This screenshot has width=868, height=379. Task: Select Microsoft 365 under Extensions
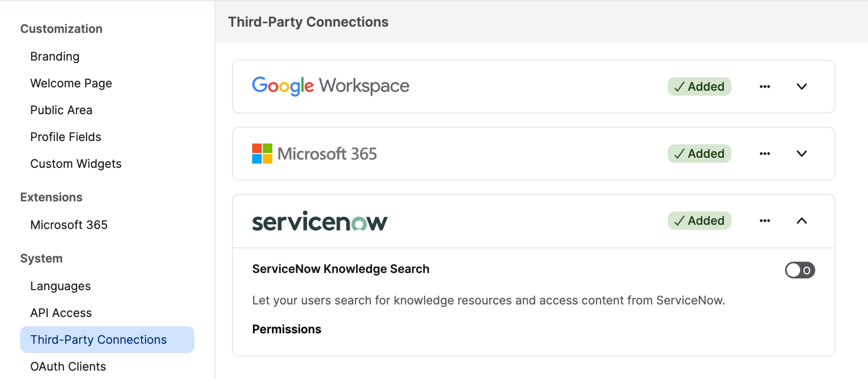(69, 224)
